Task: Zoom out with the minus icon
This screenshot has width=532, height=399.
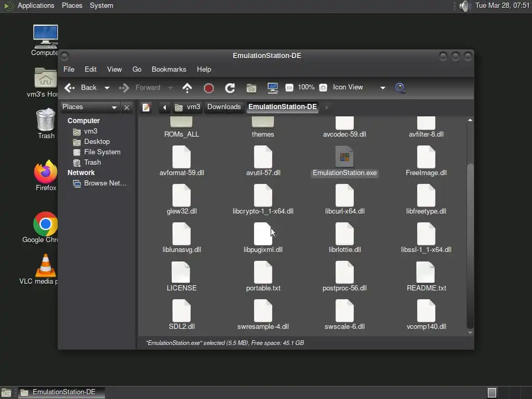Action: pos(289,87)
